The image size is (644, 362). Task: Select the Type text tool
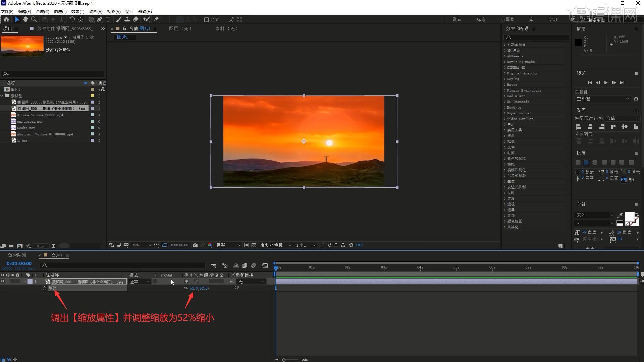click(x=108, y=19)
